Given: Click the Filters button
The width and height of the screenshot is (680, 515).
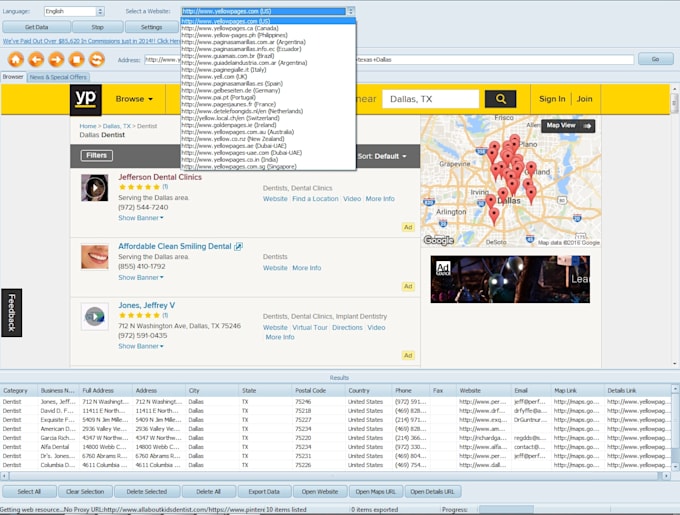Looking at the screenshot, I should (x=97, y=156).
